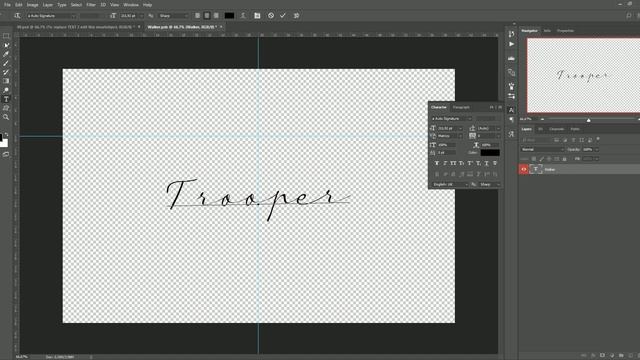Select the Dodge tool

(x=6, y=90)
